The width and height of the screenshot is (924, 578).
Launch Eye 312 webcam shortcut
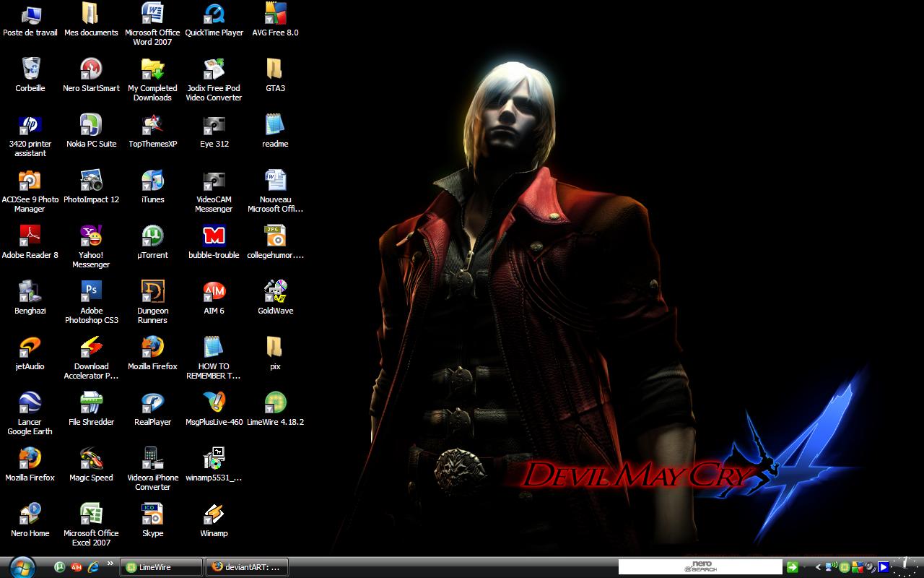click(x=214, y=131)
